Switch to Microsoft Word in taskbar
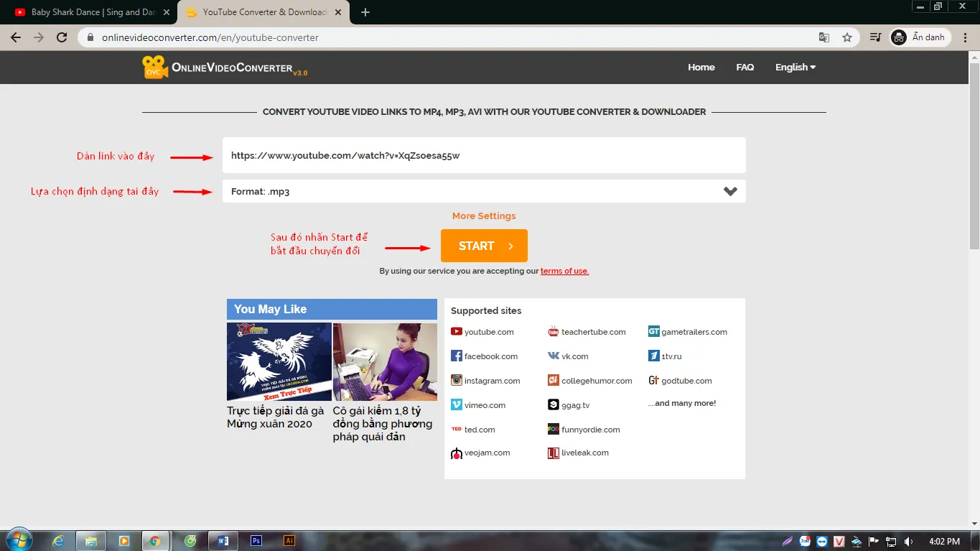Viewport: 980px width, 551px height. (223, 541)
